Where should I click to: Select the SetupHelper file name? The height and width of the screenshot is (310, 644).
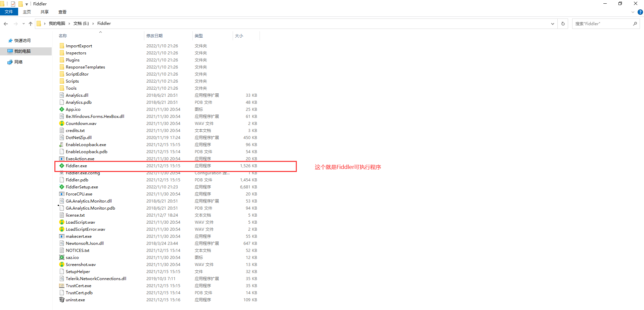click(x=78, y=271)
